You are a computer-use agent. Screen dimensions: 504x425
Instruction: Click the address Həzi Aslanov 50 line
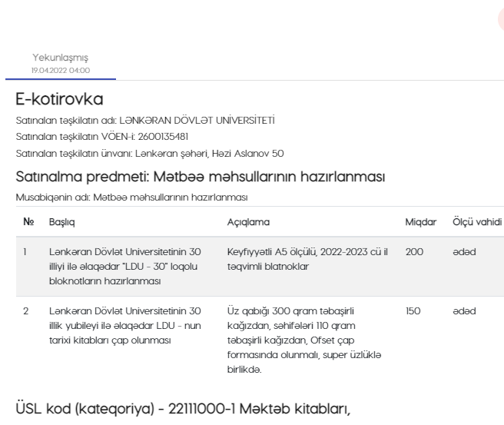pos(150,154)
